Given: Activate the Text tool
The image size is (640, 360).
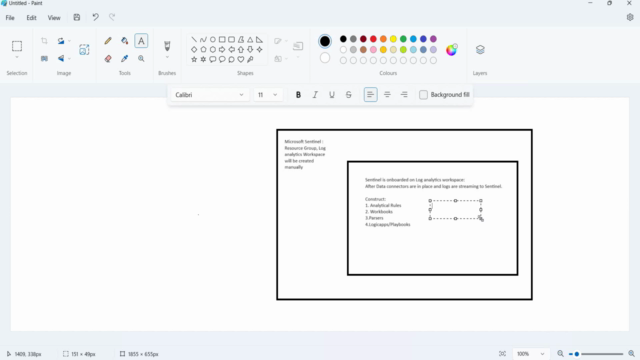Looking at the screenshot, I should [141, 41].
